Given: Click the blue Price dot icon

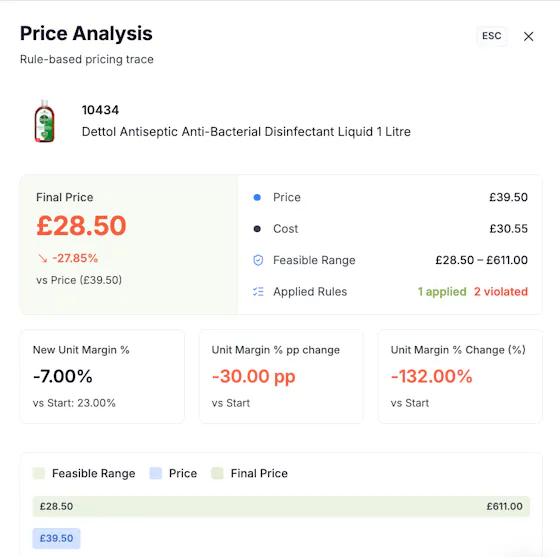Looking at the screenshot, I should (x=257, y=197).
